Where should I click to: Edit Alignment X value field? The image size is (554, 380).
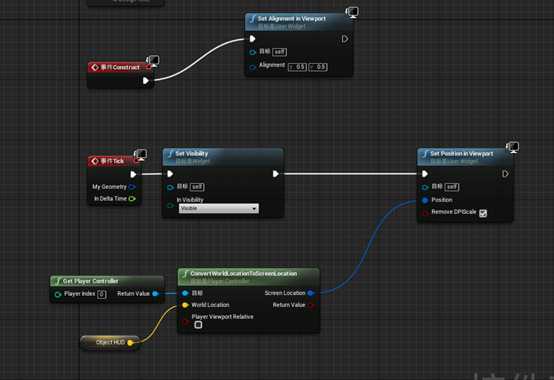point(297,67)
